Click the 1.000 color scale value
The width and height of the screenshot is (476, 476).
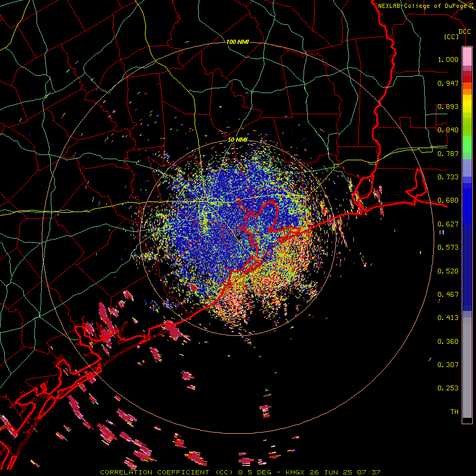click(448, 59)
